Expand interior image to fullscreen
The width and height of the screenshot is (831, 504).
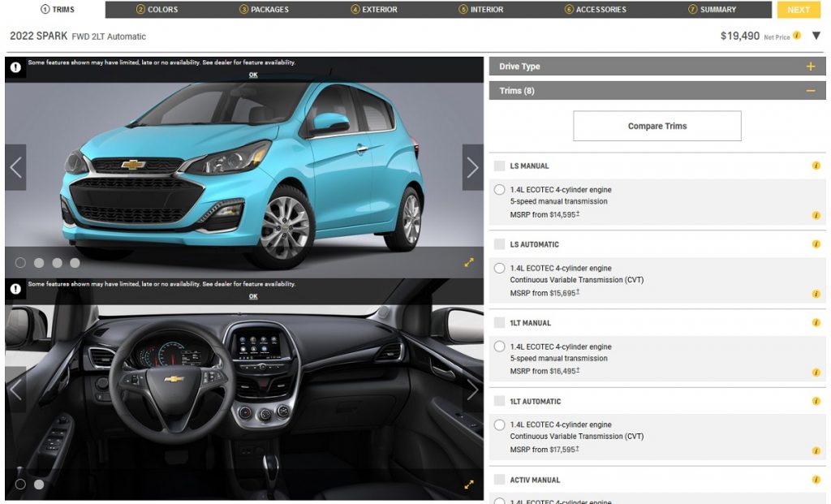[469, 485]
